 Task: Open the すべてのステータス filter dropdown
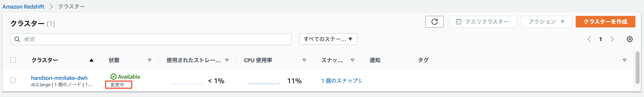click(x=328, y=39)
